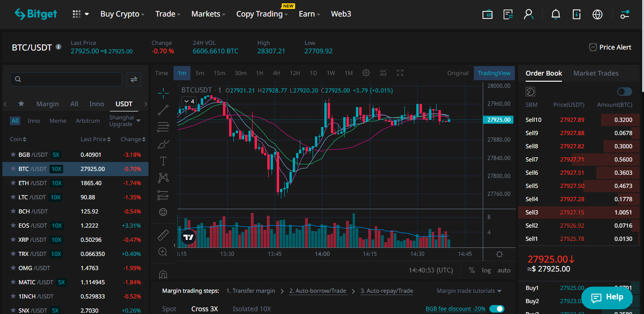Click the swap arrows icon beside search
The height and width of the screenshot is (314, 644).
click(x=134, y=79)
